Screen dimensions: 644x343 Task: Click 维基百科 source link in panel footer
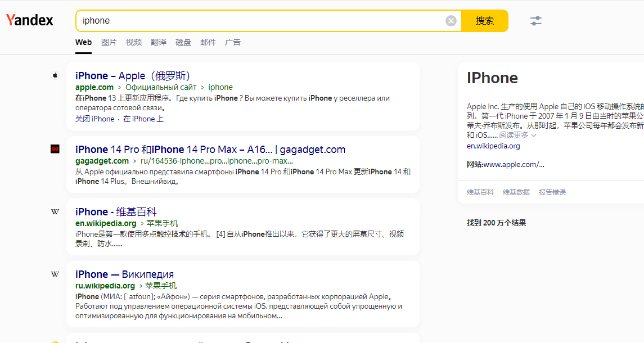[x=480, y=192]
